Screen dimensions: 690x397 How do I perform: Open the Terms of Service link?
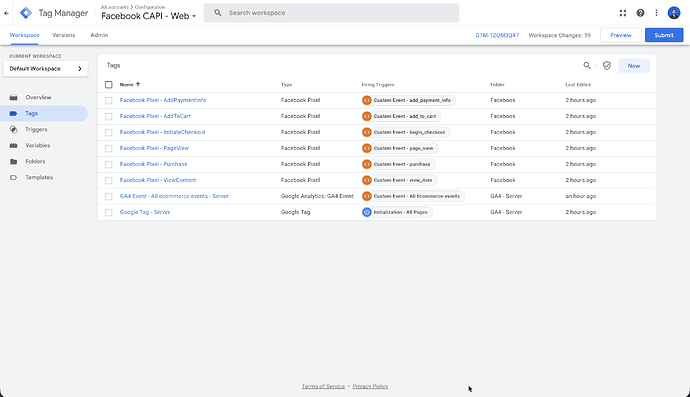pyautogui.click(x=323, y=386)
